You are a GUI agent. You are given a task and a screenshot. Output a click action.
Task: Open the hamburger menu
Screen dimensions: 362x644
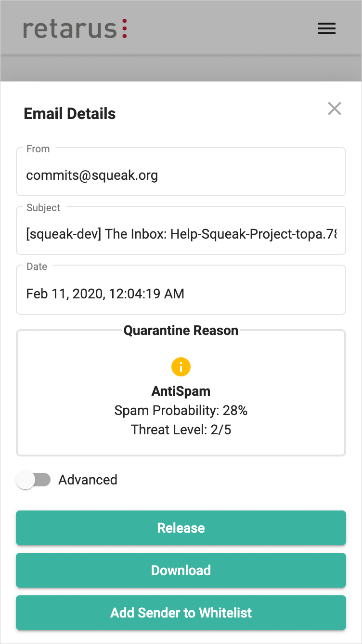pos(327,29)
